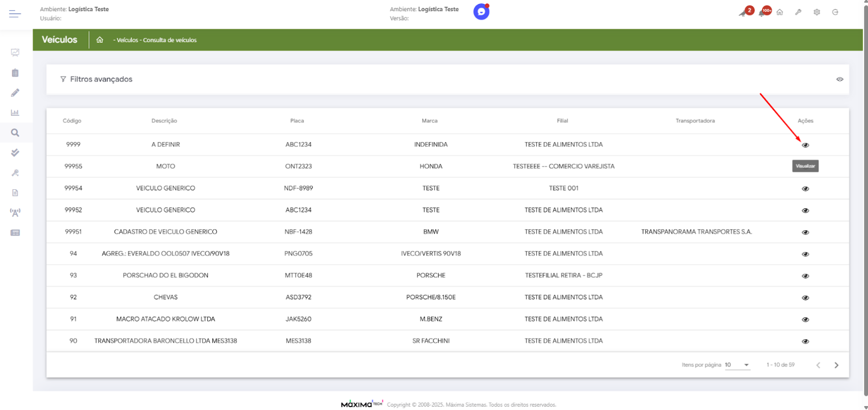Go to the next page of results
This screenshot has width=868, height=410.
click(x=836, y=365)
